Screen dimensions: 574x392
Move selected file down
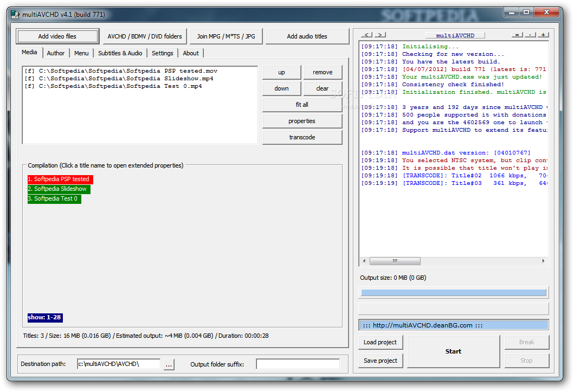click(281, 88)
